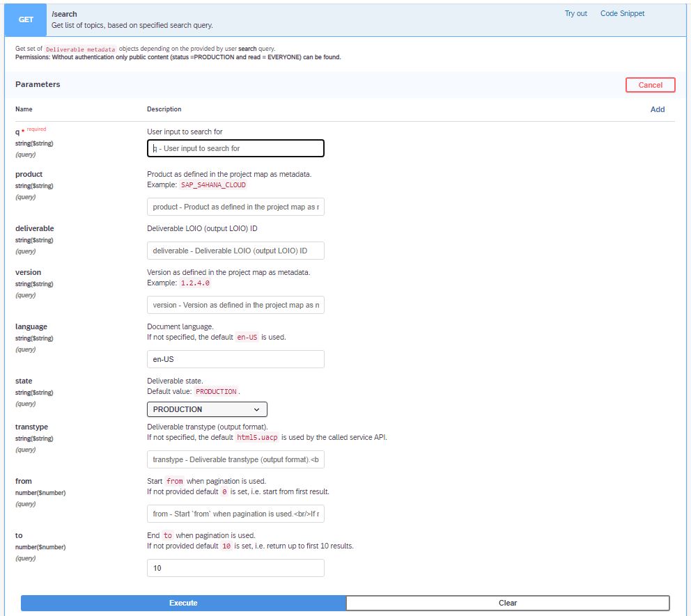
Task: Click inside the q search input field
Action: click(x=235, y=148)
